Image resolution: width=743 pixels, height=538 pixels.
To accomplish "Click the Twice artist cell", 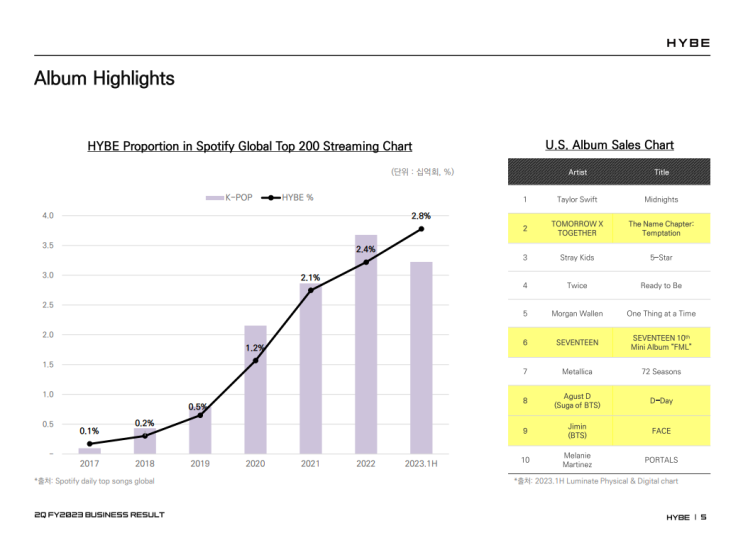I will (x=577, y=285).
